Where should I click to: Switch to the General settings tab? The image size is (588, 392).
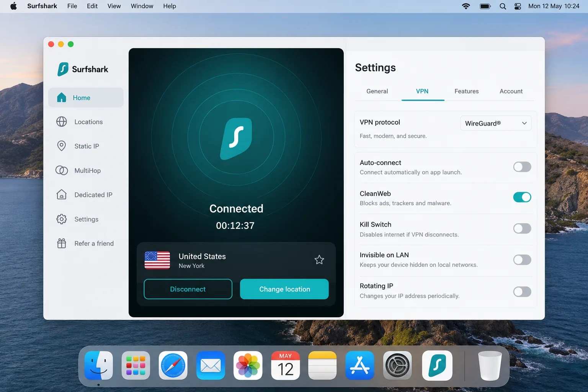[377, 91]
